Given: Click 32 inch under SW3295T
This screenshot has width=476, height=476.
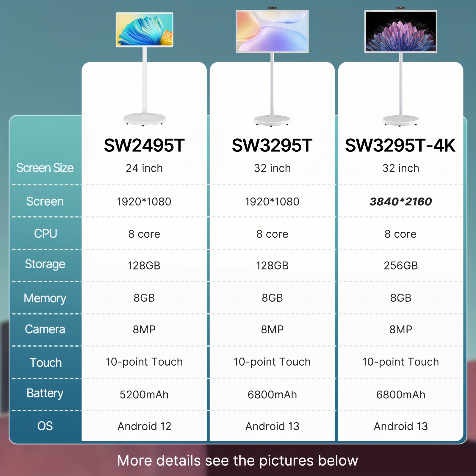Looking at the screenshot, I should [x=272, y=168].
